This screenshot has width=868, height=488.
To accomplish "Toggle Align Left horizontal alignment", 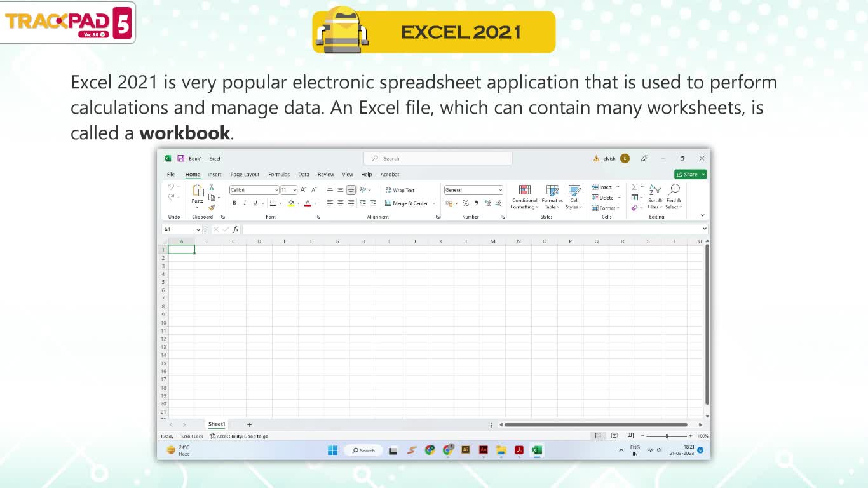I will pos(330,203).
